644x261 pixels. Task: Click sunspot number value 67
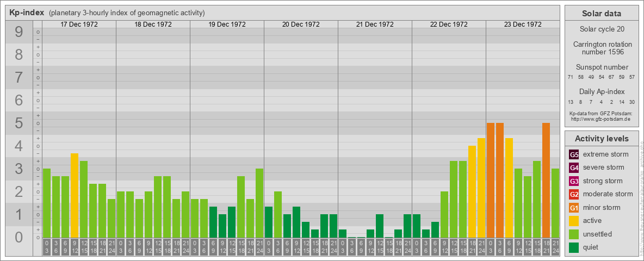pyautogui.click(x=611, y=77)
